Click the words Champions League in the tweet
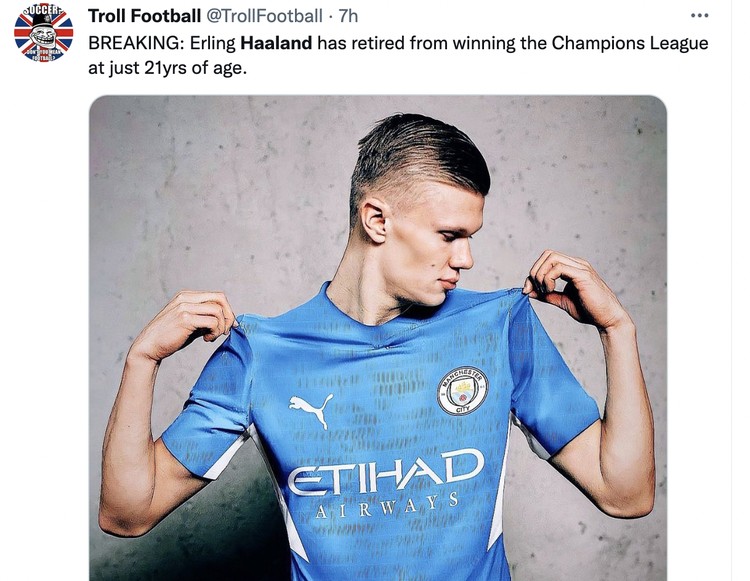 630,44
